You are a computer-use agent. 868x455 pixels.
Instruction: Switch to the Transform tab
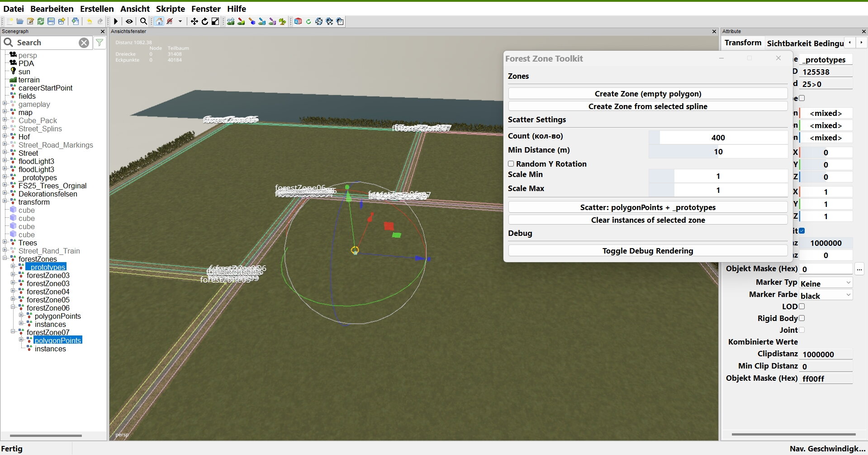tap(743, 43)
